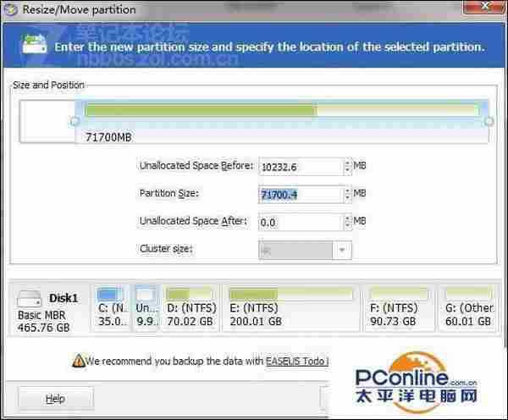Viewport: 508px width, 420px height.
Task: Select the F: (NTFS) 90.73 GB partition
Action: point(398,309)
